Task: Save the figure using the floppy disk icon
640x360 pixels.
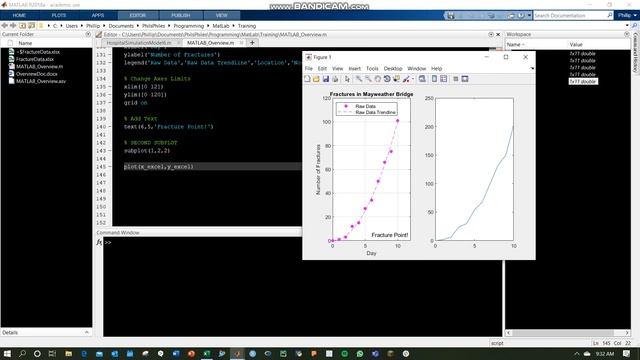Action: tap(326, 79)
